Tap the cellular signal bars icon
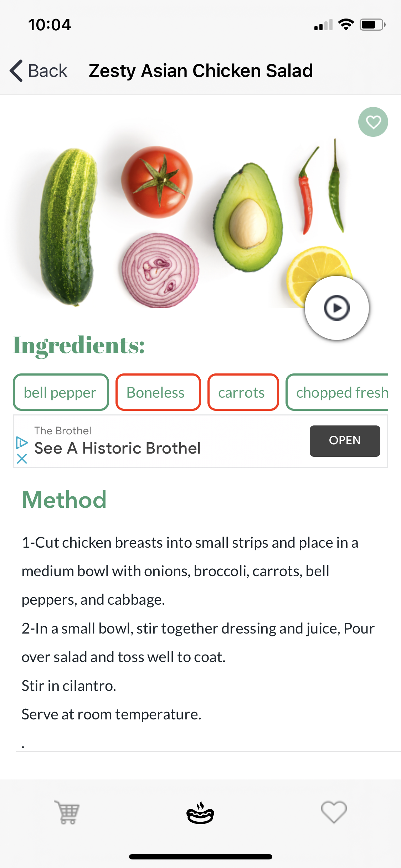This screenshot has height=868, width=401. 323,25
